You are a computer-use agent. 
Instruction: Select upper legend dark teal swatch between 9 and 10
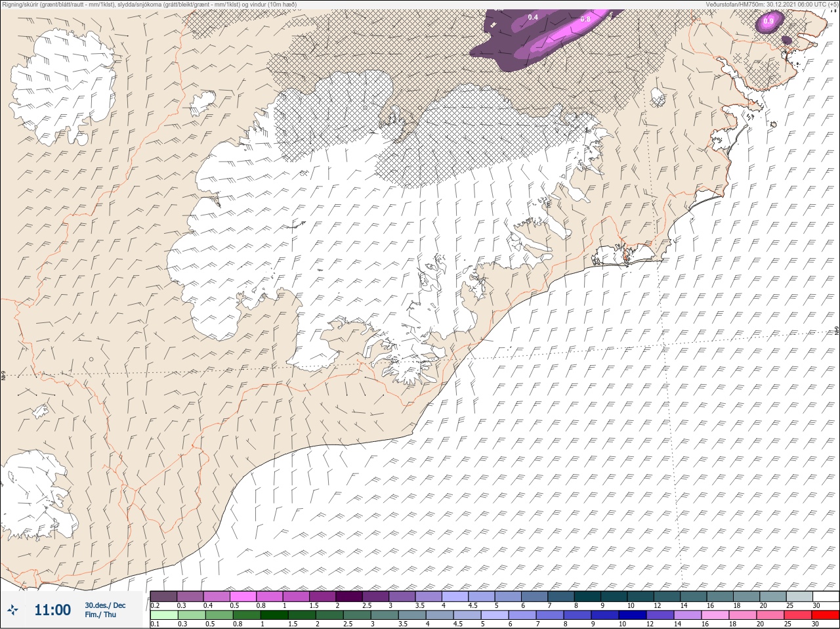[x=614, y=596]
